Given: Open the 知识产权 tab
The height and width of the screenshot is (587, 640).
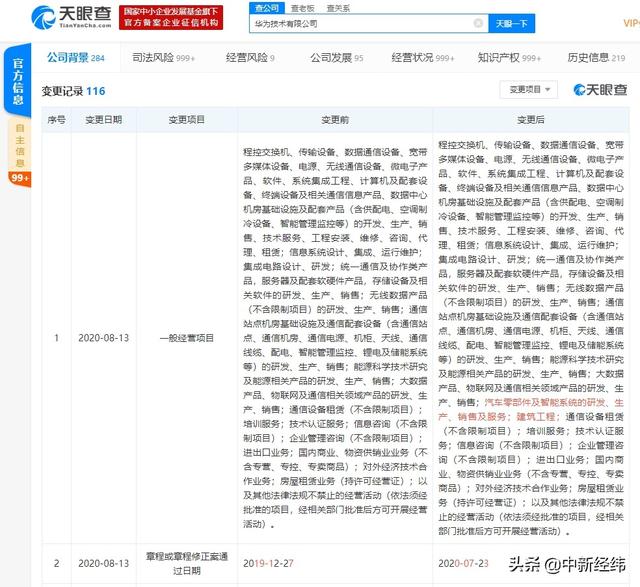Looking at the screenshot, I should tap(509, 58).
